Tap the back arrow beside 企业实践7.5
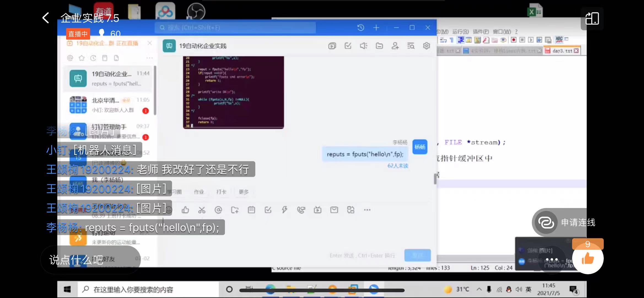 [46, 18]
